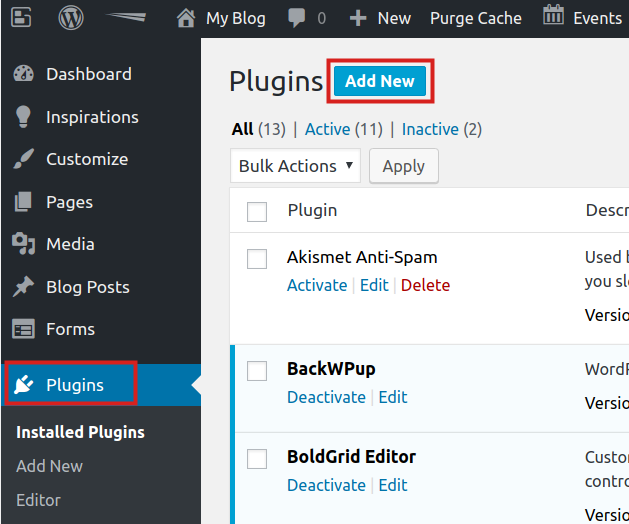Click the WordPress logo icon
The width and height of the screenshot is (629, 524).
70,18
